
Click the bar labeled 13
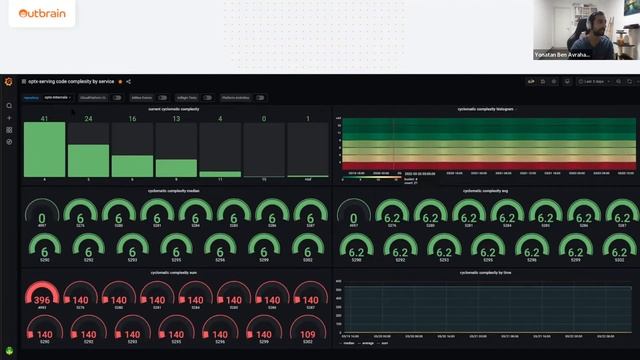(176, 168)
